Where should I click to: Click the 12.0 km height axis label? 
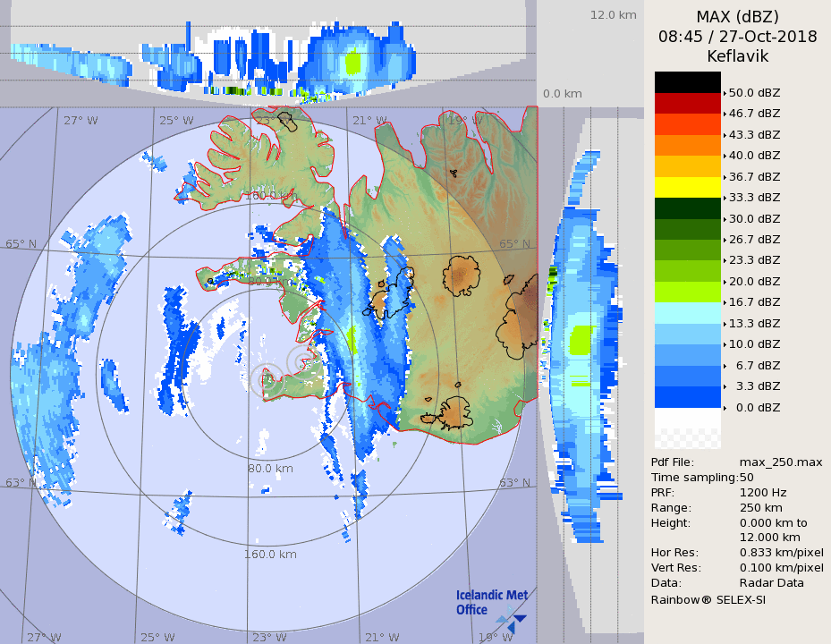(613, 15)
